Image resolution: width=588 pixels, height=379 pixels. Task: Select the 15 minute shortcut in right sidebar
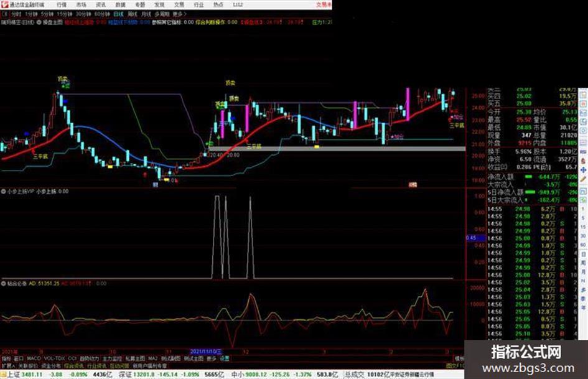583,227
